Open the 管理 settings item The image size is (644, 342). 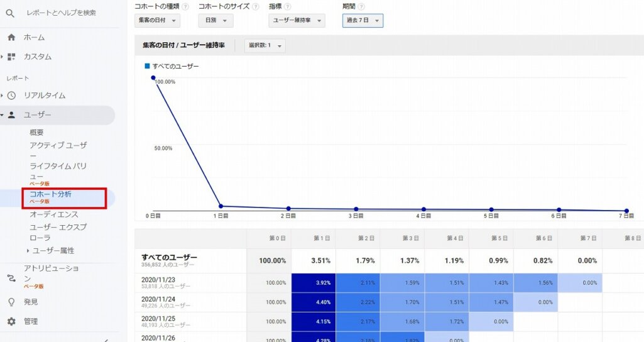tap(31, 321)
